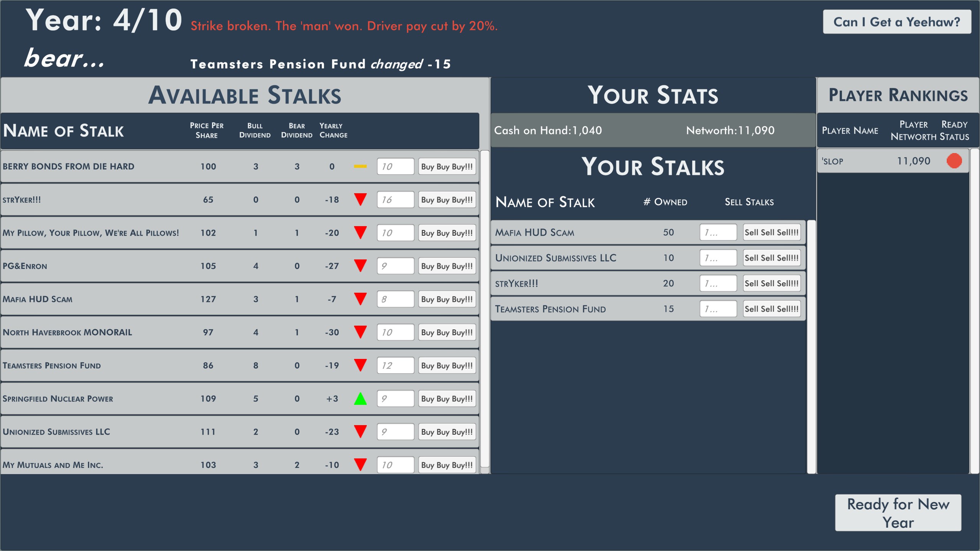This screenshot has width=980, height=551.
Task: Click the quantity field for strYker!!! purchase
Action: coord(395,200)
